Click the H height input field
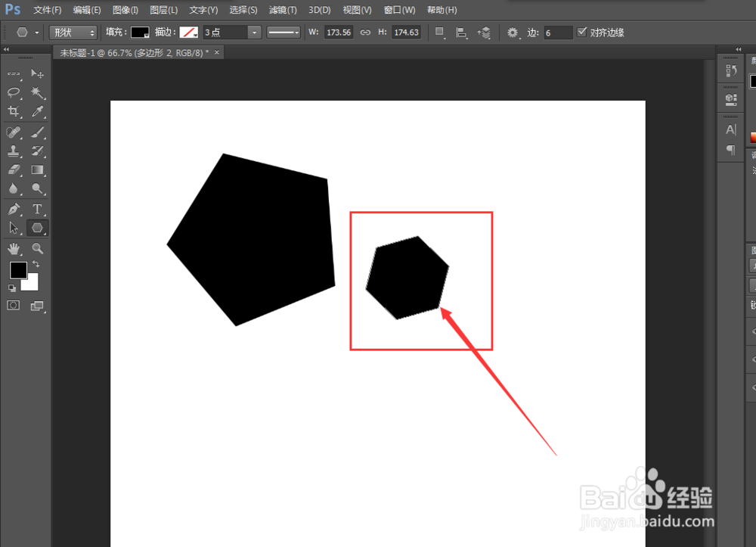The image size is (756, 547). (407, 33)
